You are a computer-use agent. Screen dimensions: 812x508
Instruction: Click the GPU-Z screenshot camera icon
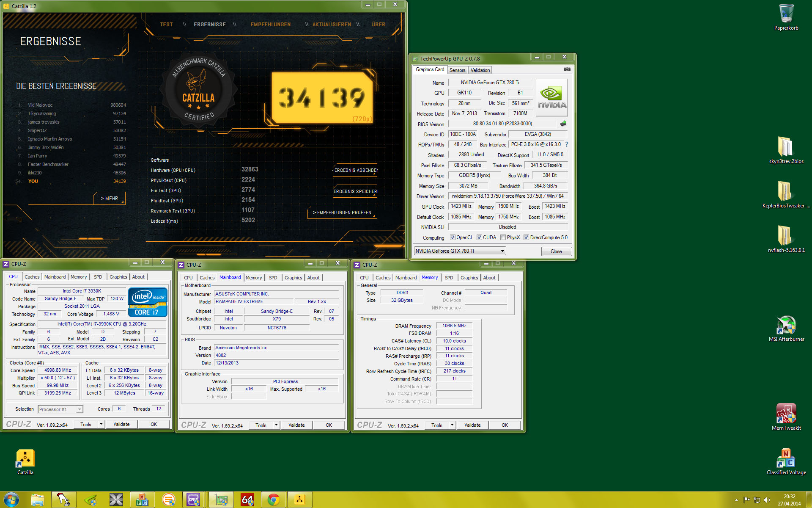tap(567, 69)
